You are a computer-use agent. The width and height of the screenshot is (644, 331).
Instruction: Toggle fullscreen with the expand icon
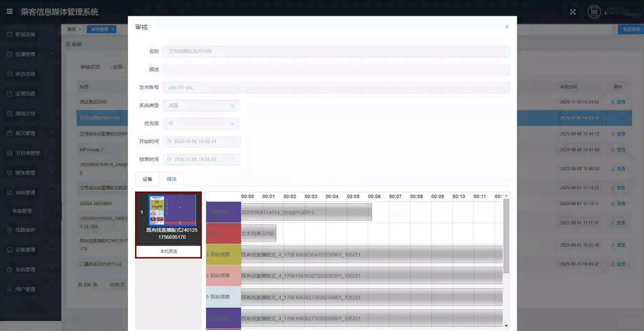coord(573,12)
